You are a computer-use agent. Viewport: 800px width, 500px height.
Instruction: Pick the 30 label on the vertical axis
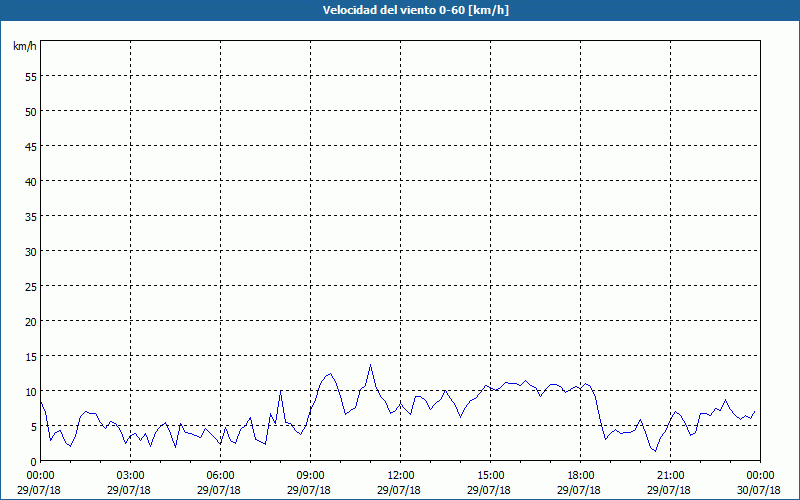[x=31, y=252]
